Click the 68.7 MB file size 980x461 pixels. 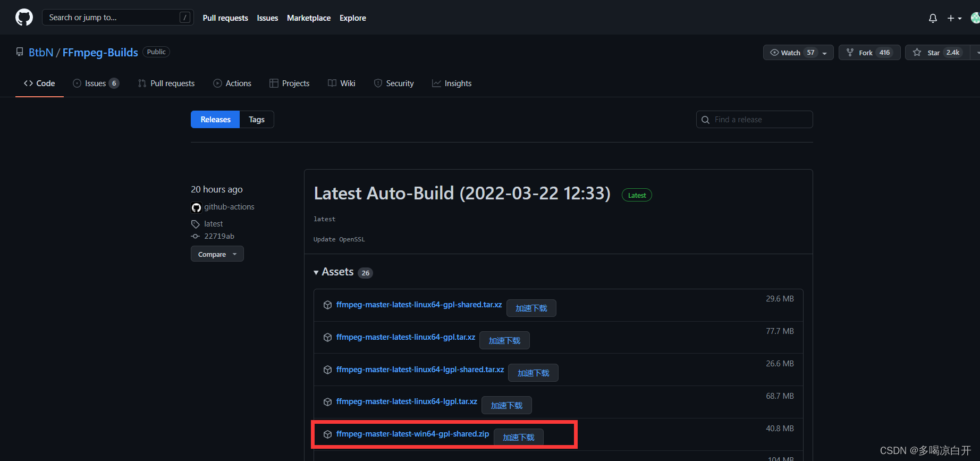coord(780,396)
